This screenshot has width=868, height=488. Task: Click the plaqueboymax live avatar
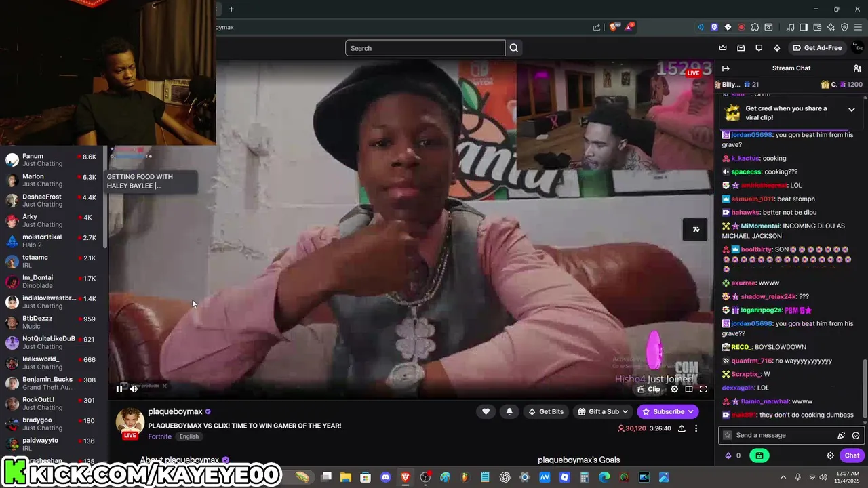(x=130, y=422)
